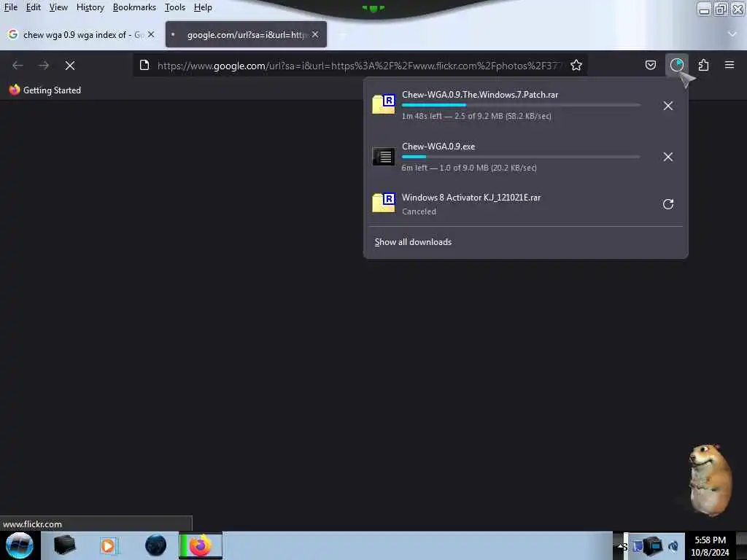Image resolution: width=747 pixels, height=560 pixels.
Task: Open the dark globe taskbar icon
Action: pos(155,545)
